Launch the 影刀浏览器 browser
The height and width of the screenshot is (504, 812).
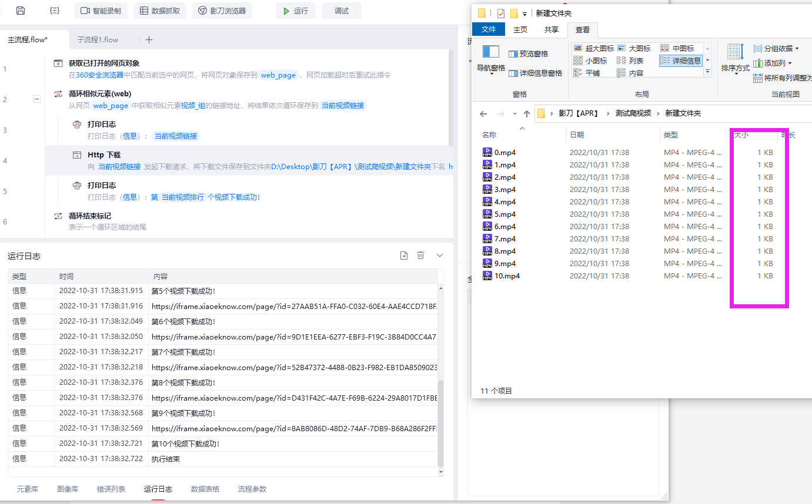coord(222,11)
